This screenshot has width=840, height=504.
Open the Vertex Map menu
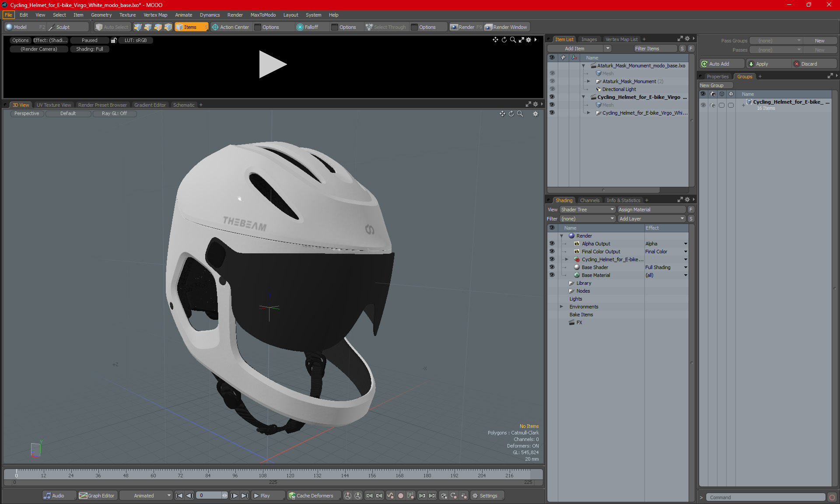[155, 15]
